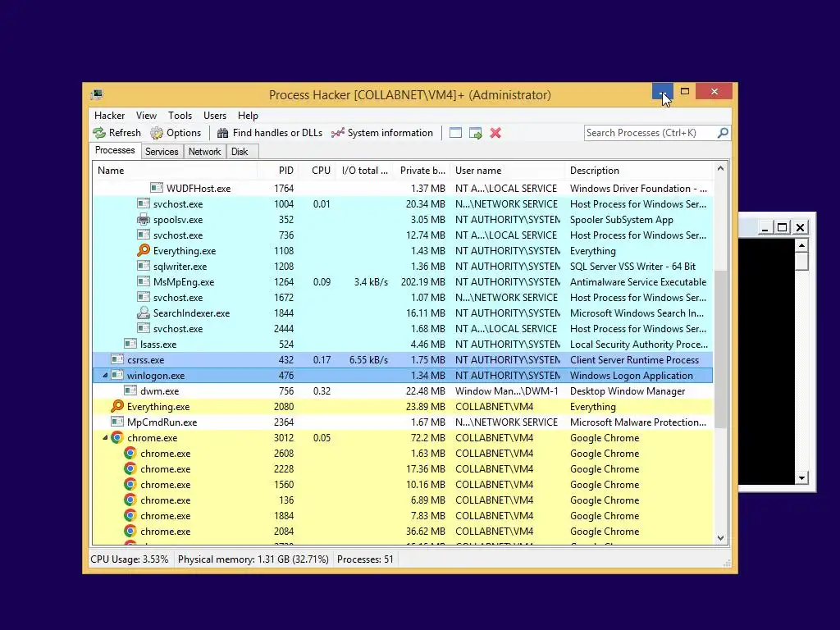This screenshot has width=840, height=630.
Task: Click the find window and thread icon
Action: point(476,133)
